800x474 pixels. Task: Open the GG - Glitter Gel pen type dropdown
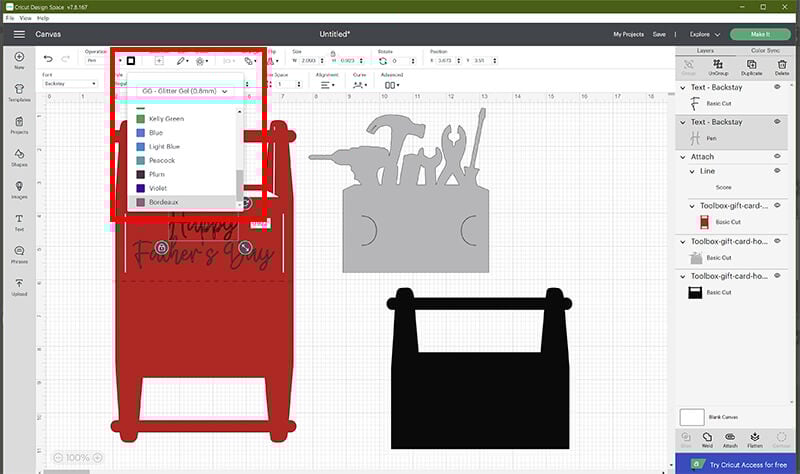183,91
